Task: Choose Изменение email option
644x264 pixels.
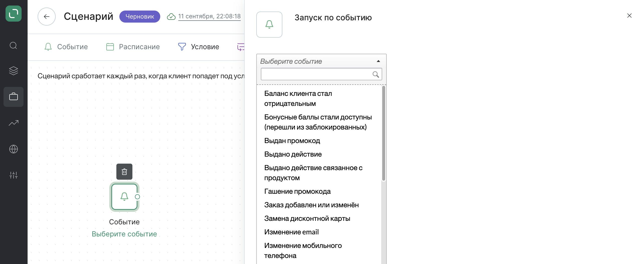Action: (x=319, y=232)
